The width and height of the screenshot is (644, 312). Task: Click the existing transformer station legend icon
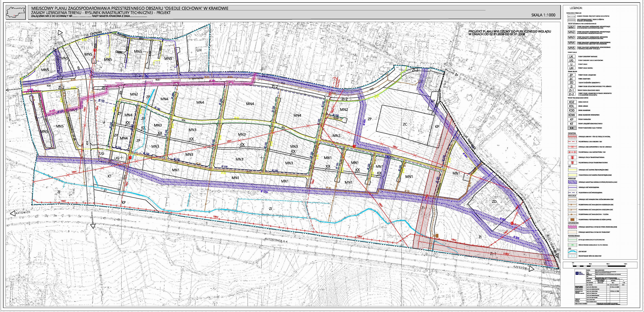572,157
